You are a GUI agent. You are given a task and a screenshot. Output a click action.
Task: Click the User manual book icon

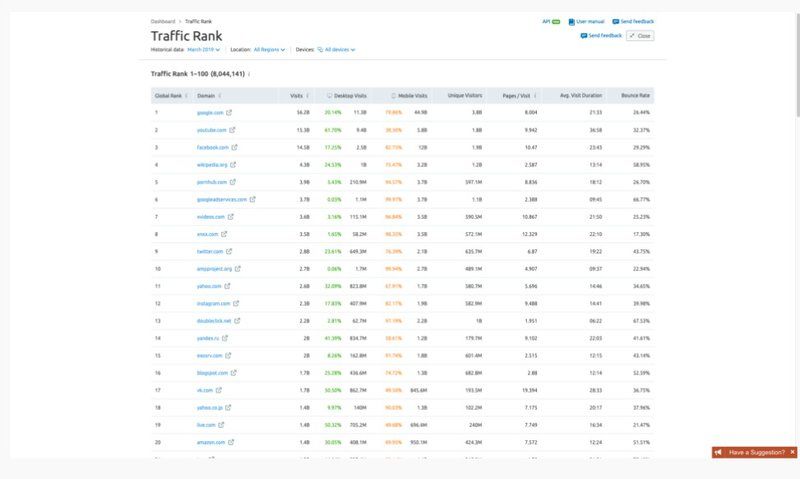tap(571, 22)
